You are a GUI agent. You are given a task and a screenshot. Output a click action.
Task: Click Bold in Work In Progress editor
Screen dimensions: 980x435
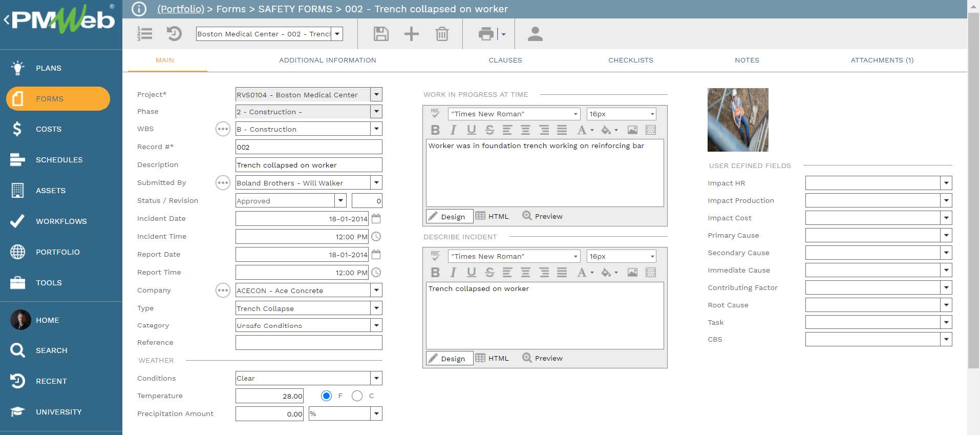435,130
